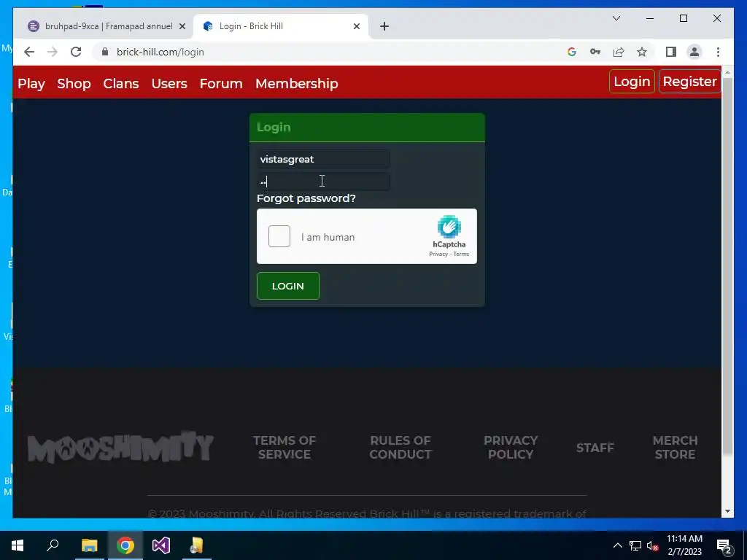Open the tab search dropdown chevron
This screenshot has width=747, height=560.
pos(616,18)
